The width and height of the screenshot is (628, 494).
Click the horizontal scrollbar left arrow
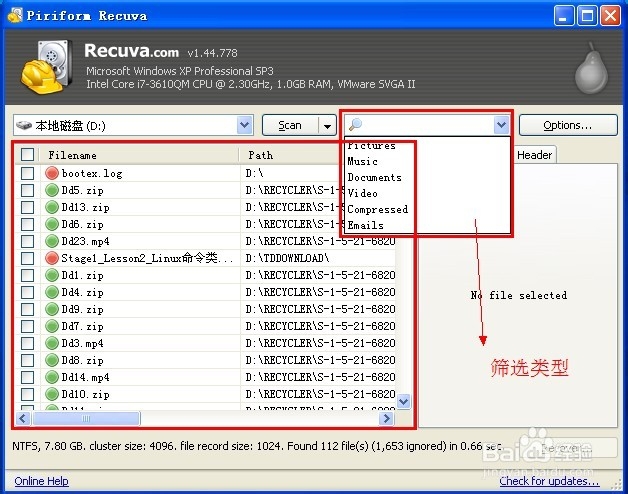click(x=23, y=419)
